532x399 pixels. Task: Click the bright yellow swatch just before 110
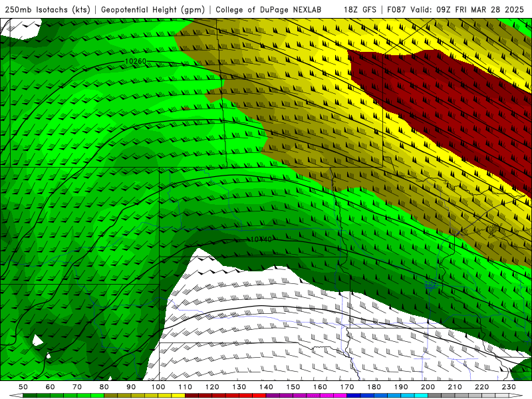178,396
